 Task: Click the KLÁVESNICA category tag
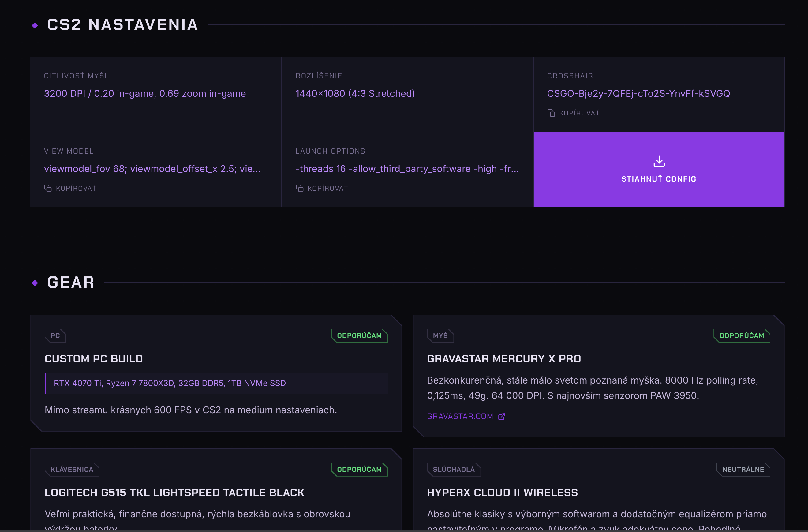(72, 469)
